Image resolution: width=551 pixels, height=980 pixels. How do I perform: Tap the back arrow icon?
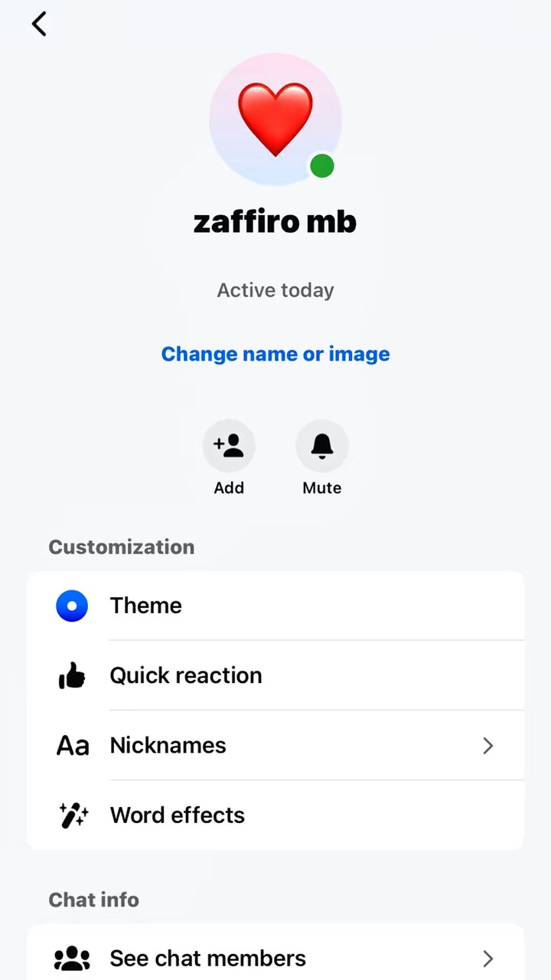pos(39,24)
